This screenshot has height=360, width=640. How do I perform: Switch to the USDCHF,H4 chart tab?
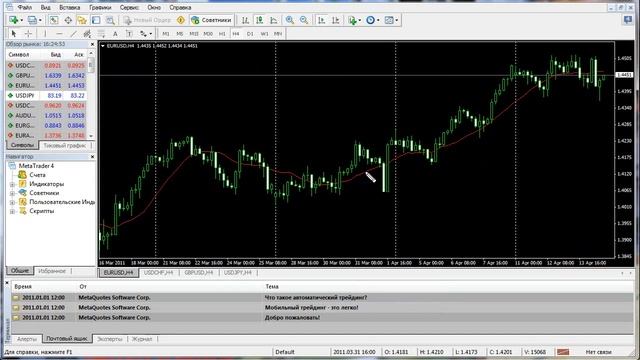159,273
